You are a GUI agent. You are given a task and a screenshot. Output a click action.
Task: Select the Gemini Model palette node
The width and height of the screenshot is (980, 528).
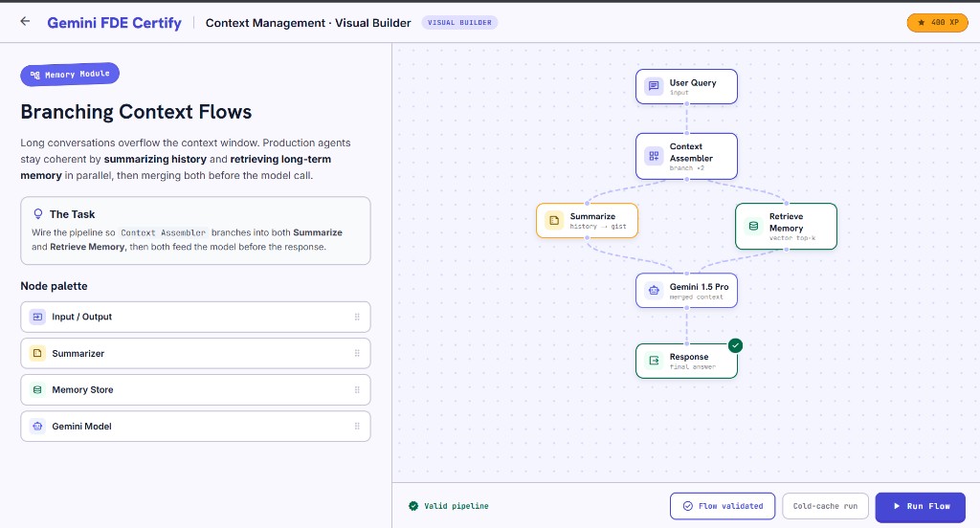tap(195, 427)
